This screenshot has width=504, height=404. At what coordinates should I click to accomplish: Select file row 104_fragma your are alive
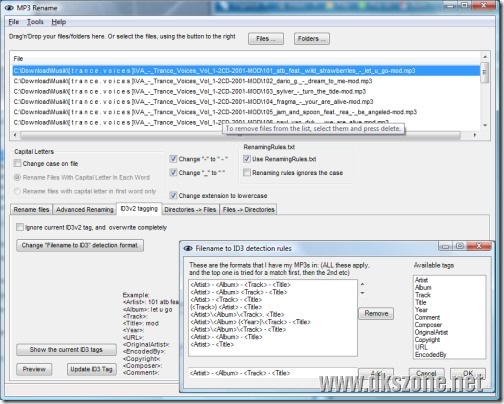pos(246,102)
